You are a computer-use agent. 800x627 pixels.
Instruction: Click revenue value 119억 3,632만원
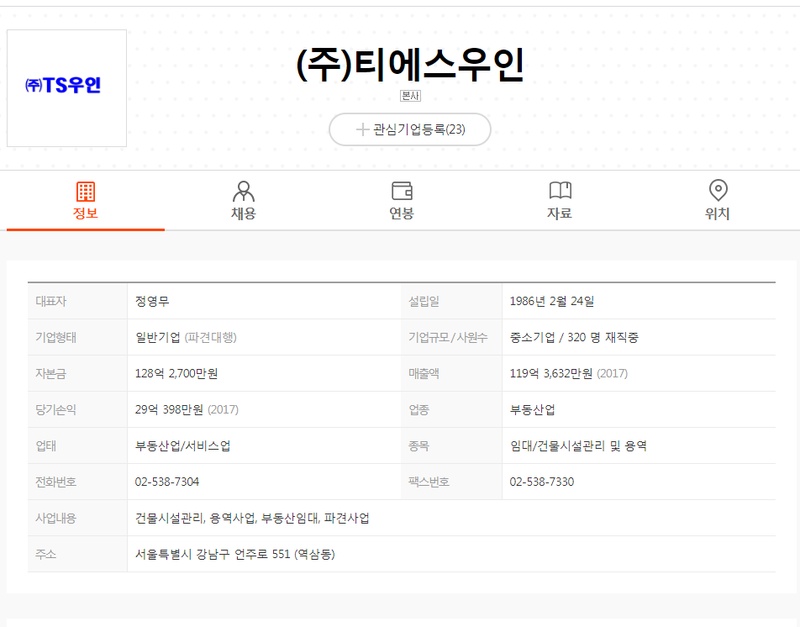[551, 373]
